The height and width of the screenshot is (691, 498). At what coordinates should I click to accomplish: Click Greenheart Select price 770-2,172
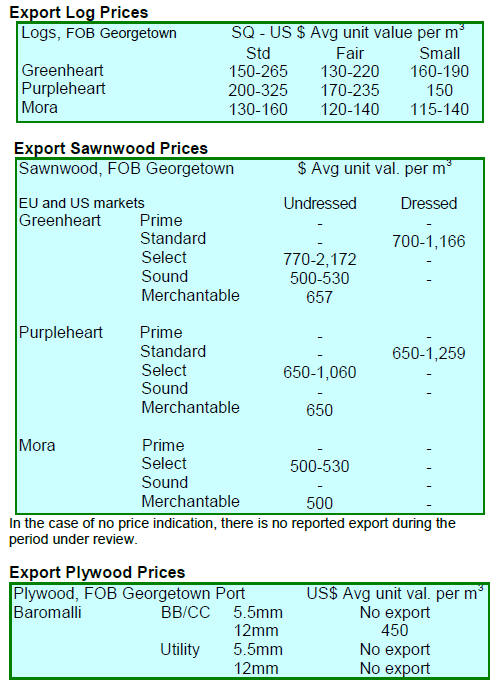[x=320, y=260]
